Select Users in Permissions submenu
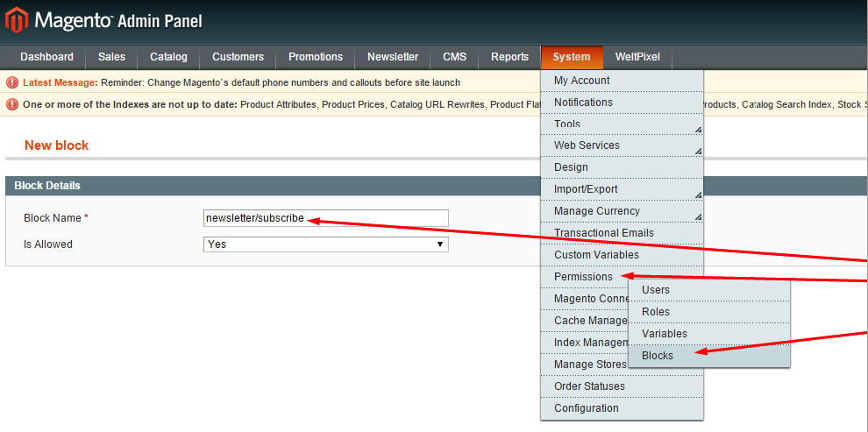The height and width of the screenshot is (432, 868). point(656,290)
